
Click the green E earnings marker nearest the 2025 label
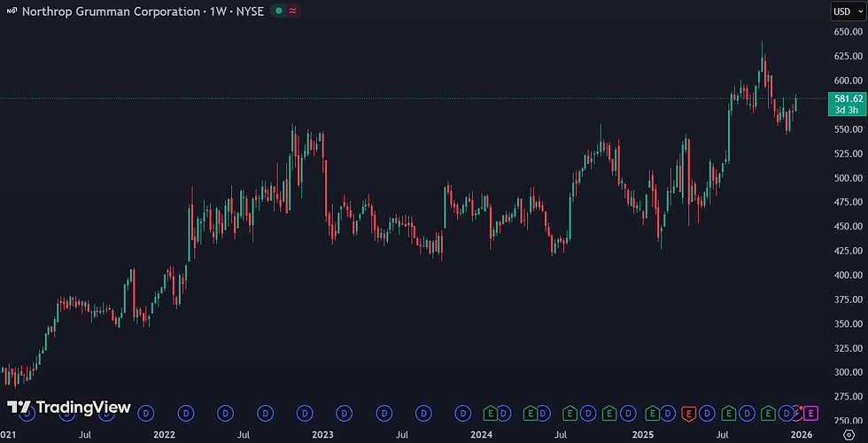654,413
